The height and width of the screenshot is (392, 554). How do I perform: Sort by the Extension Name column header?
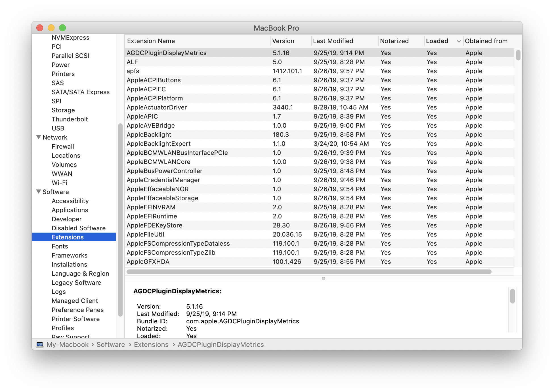[x=151, y=41]
